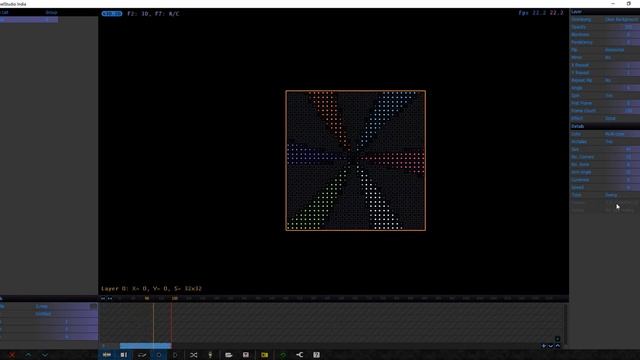Open the Rotates dropdown in Details
The width and height of the screenshot is (640, 360).
click(x=622, y=142)
